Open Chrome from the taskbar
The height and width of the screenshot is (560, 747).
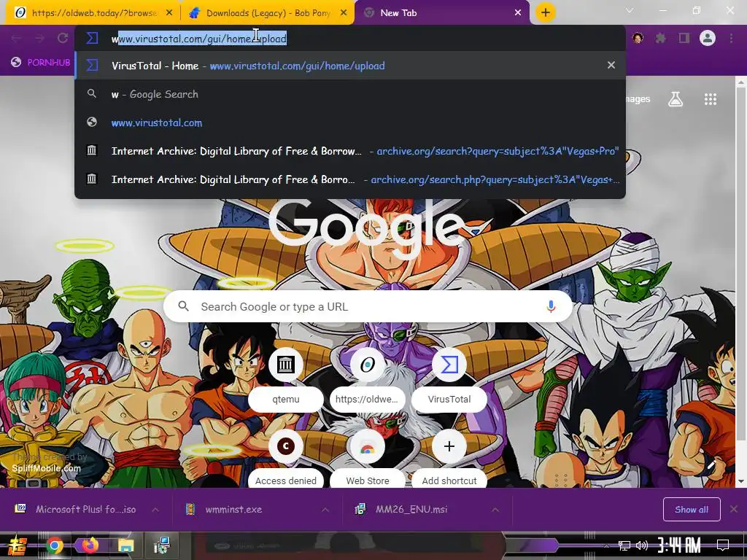pos(54,545)
